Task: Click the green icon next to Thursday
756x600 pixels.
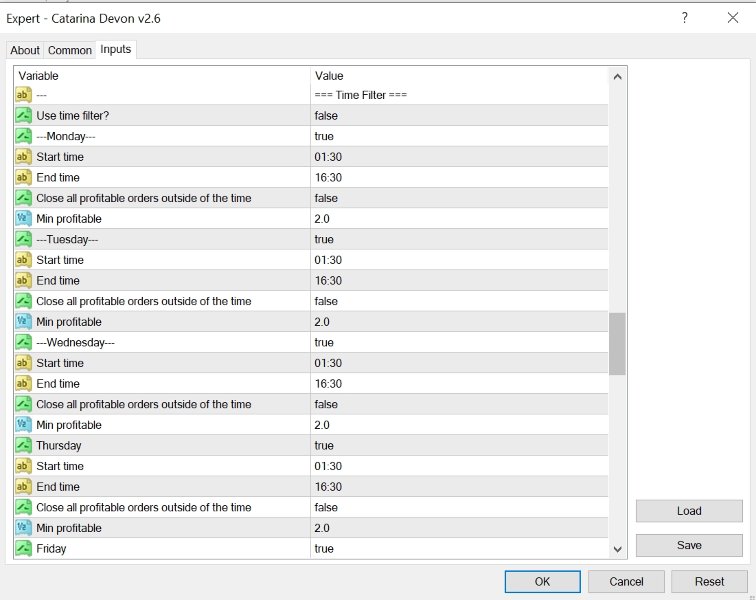Action: point(23,445)
